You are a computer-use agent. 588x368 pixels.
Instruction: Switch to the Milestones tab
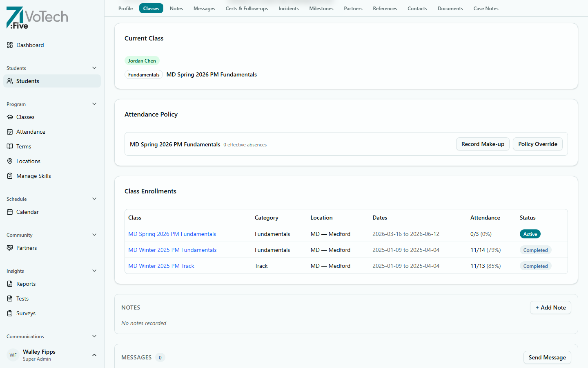(x=321, y=8)
